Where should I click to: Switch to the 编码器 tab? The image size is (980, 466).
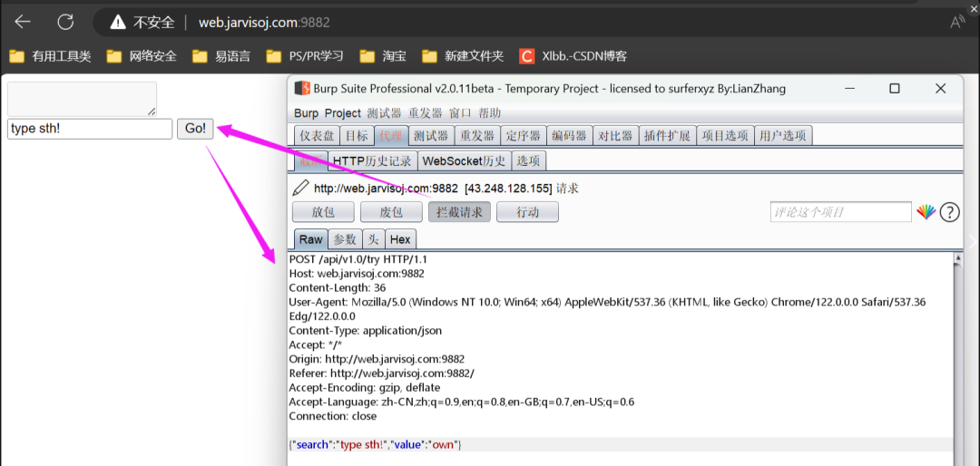click(569, 136)
